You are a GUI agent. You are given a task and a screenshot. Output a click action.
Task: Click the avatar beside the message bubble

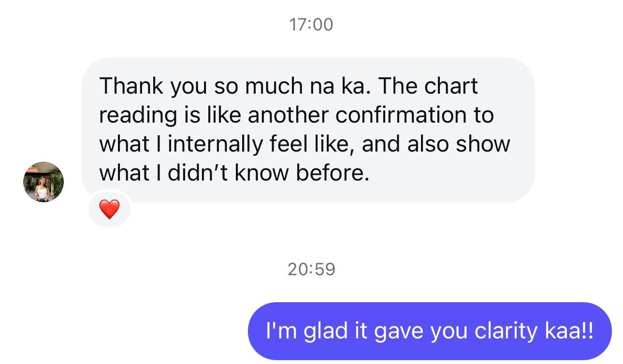click(43, 182)
